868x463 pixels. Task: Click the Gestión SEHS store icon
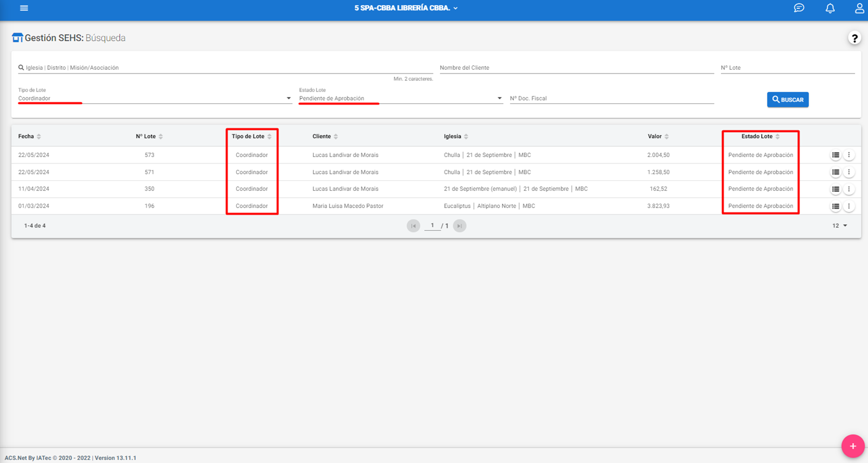point(17,38)
